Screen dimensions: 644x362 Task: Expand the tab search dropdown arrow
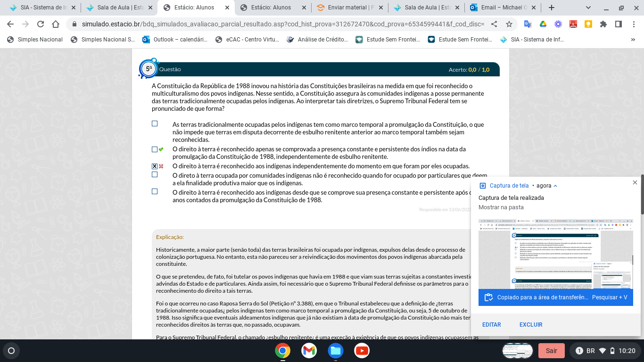(588, 8)
